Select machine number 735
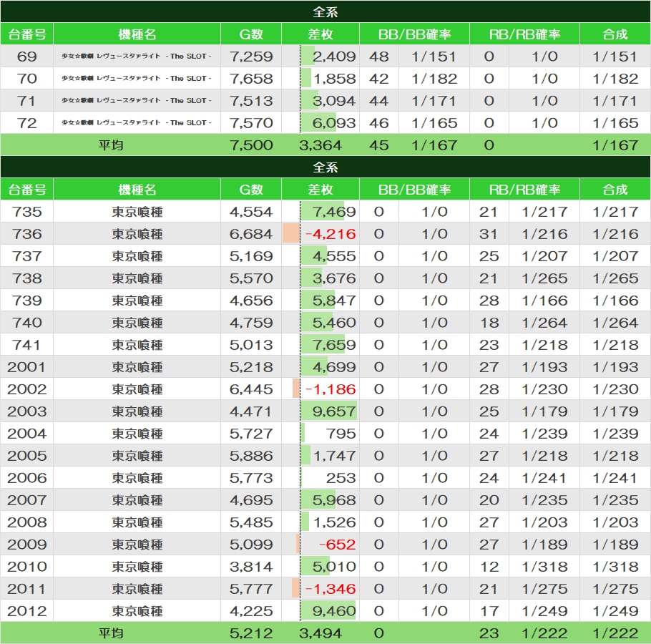The width and height of the screenshot is (651, 644). (27, 212)
